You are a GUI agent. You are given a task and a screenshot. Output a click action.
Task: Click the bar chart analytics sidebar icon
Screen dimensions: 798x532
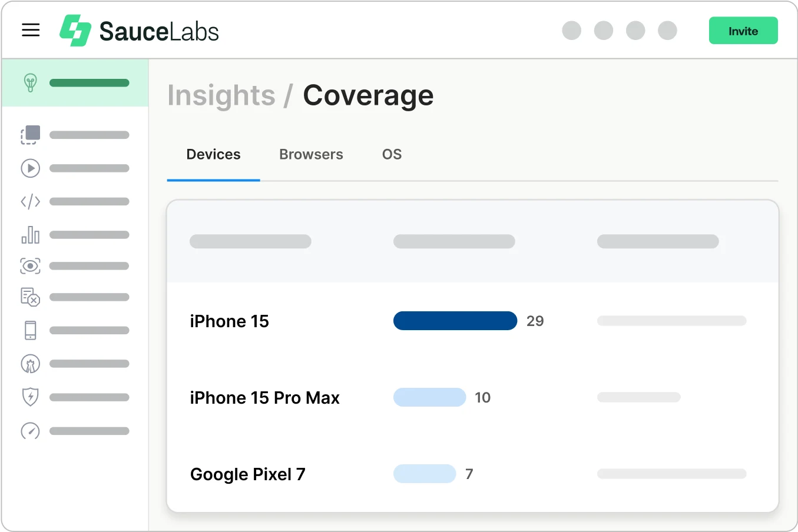pos(30,234)
